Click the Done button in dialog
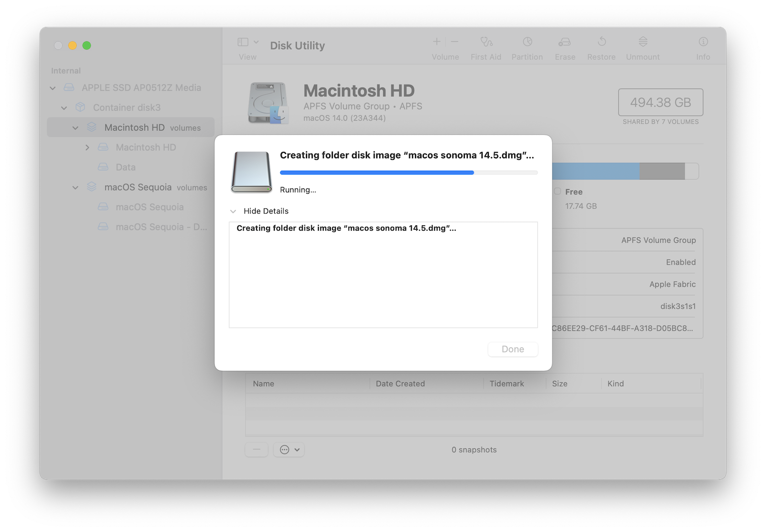Viewport: 766px width, 532px height. (x=513, y=349)
